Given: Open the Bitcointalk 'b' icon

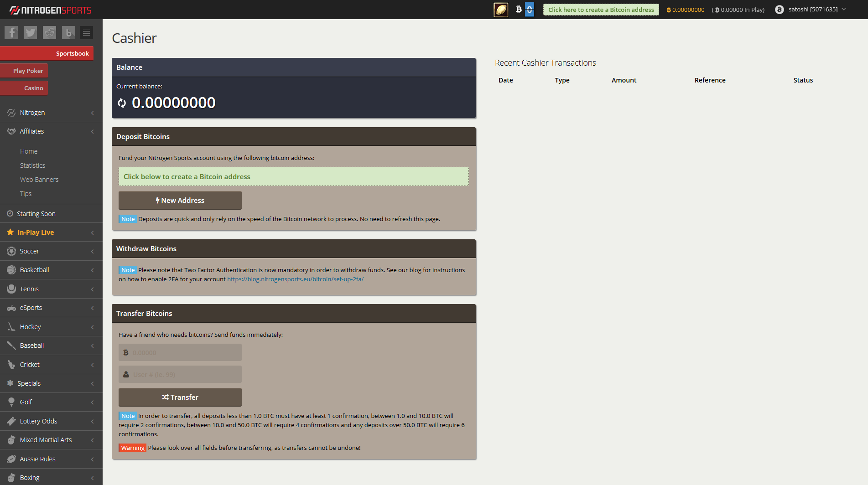Looking at the screenshot, I should [x=68, y=32].
